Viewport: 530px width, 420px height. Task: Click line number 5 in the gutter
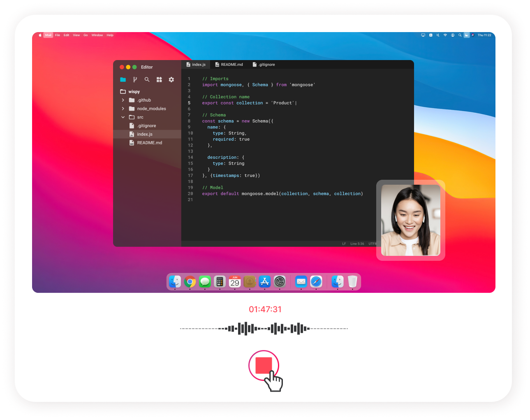[189, 103]
